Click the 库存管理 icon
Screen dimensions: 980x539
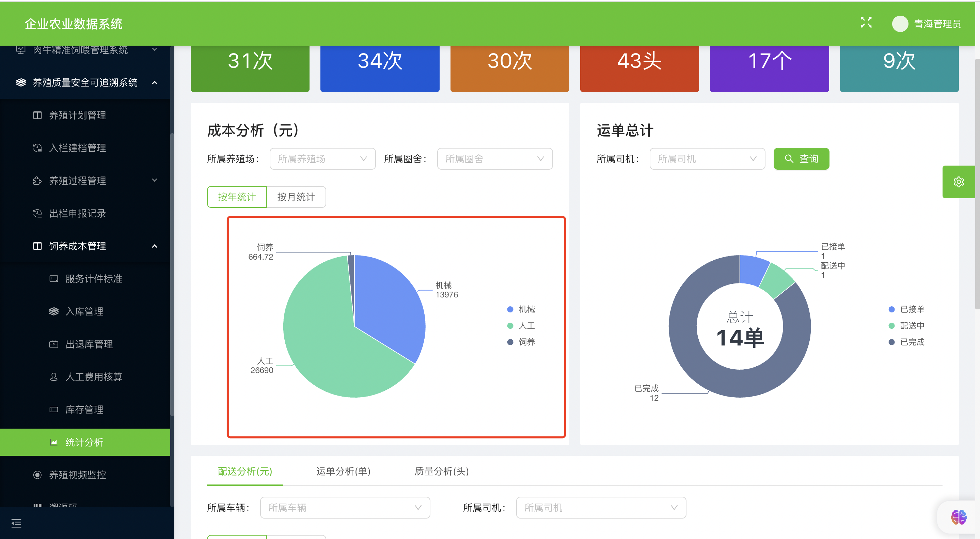54,410
